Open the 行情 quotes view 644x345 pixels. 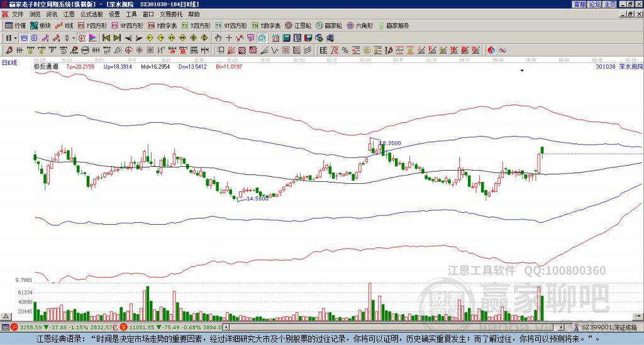15,25
